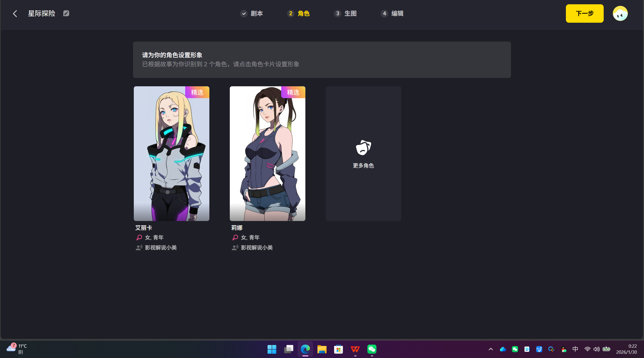The image size is (644, 358).
Task: Click the 下一步 button
Action: [x=584, y=13]
